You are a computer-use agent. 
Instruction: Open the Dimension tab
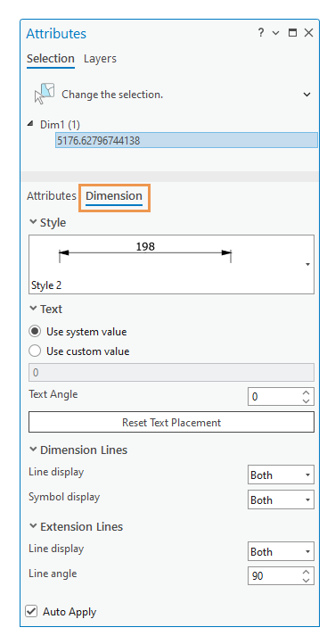tap(114, 196)
